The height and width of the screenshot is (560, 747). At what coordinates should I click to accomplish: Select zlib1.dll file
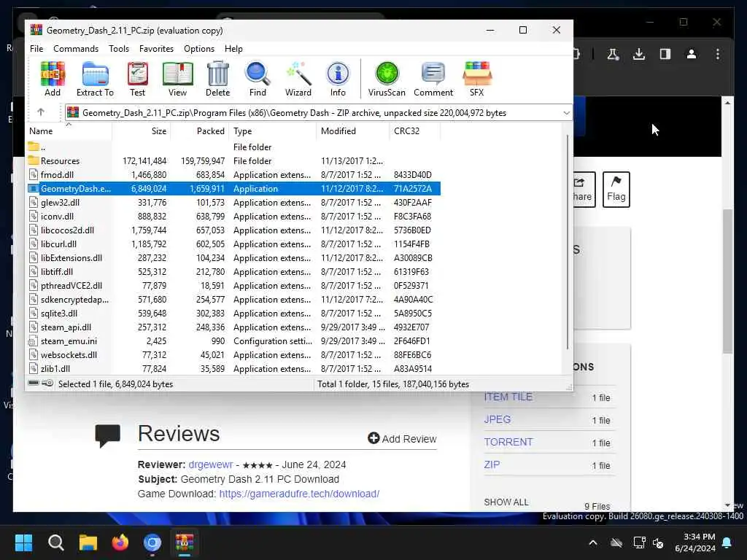pos(233,368)
